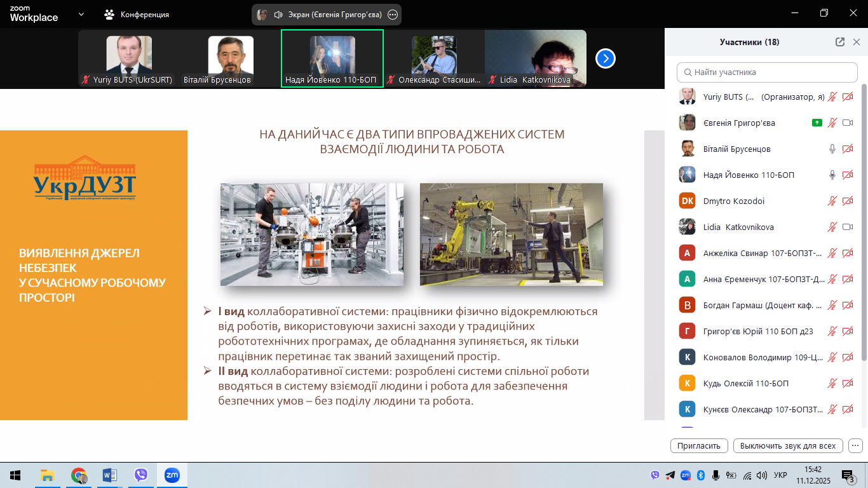
Task: Open more options next to mute all
Action: tap(855, 445)
